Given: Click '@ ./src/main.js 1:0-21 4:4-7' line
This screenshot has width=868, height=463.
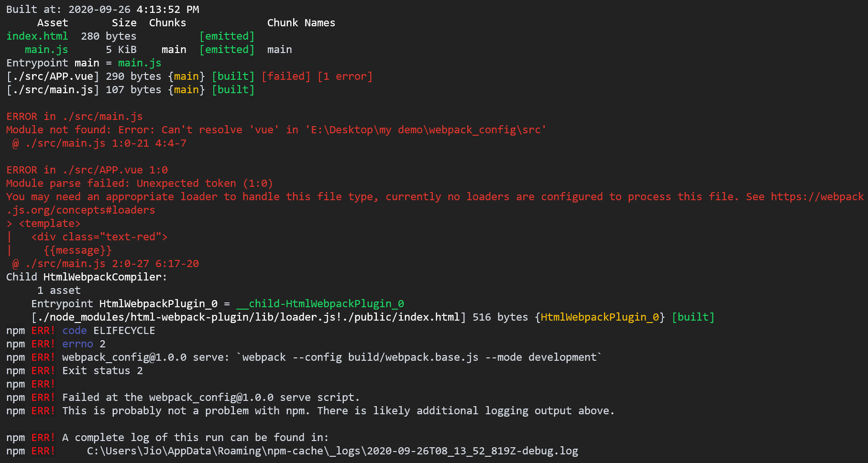Looking at the screenshot, I should [99, 143].
